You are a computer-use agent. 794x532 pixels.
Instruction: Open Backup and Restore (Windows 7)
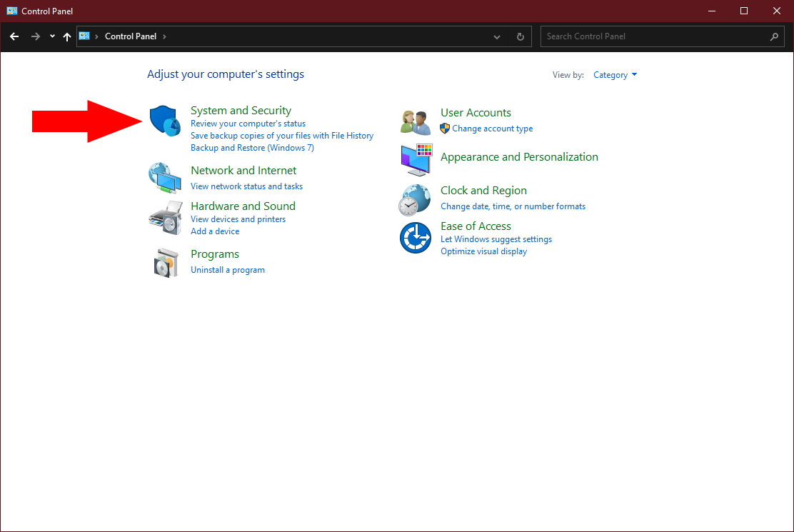pyautogui.click(x=252, y=148)
